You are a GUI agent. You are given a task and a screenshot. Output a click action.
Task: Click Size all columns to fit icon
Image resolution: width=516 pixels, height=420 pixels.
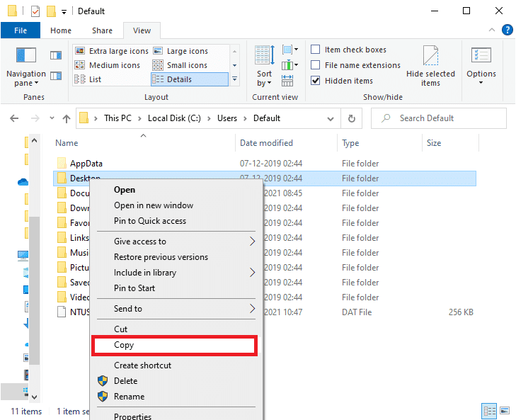click(x=287, y=80)
